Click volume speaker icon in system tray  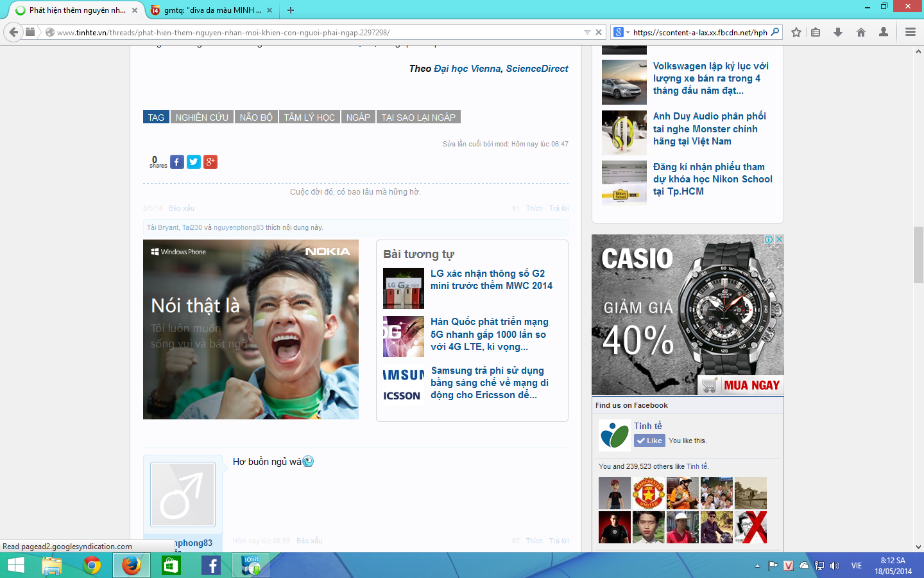[835, 566]
